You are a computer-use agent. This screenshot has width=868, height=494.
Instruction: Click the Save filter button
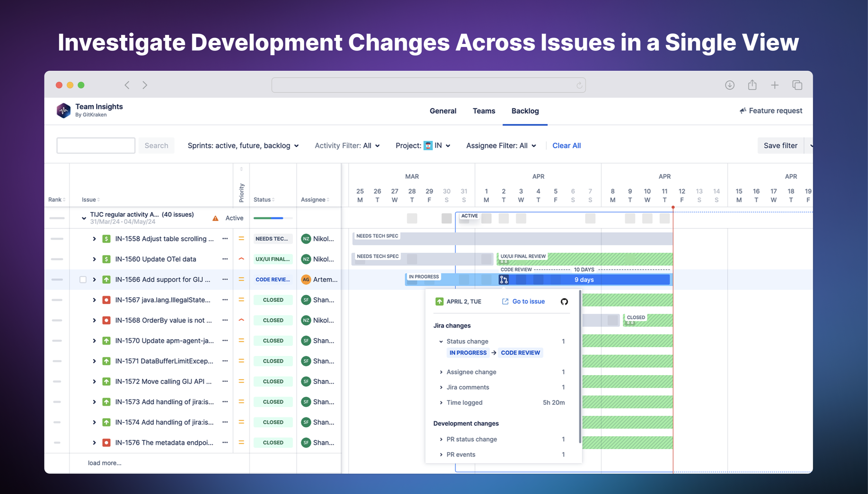tap(780, 145)
